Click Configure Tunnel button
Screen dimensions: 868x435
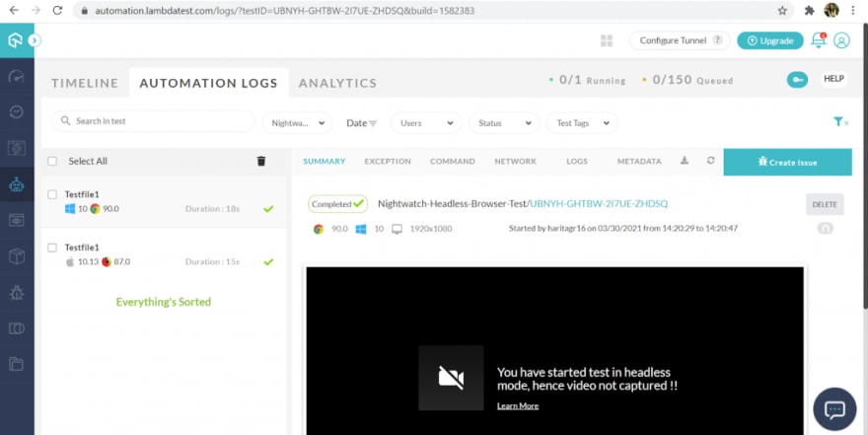[680, 40]
